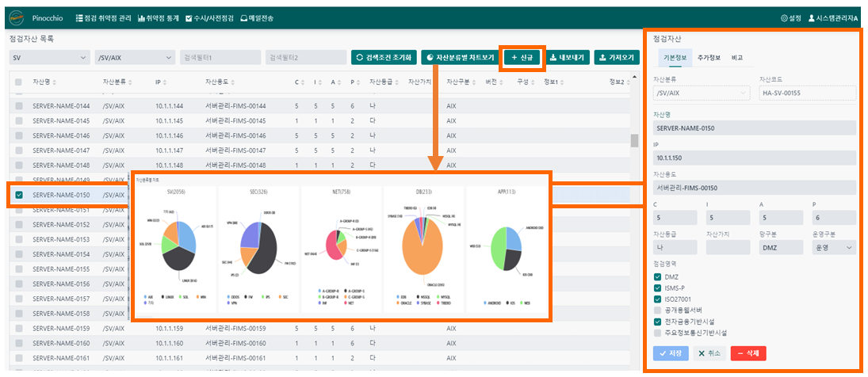Check the SERVER-NAME-0144 row checkbox
The image size is (868, 377).
tap(18, 105)
